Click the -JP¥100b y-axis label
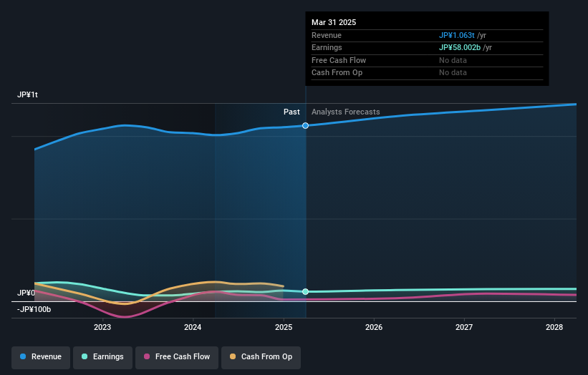This screenshot has width=588, height=375. pyautogui.click(x=34, y=309)
